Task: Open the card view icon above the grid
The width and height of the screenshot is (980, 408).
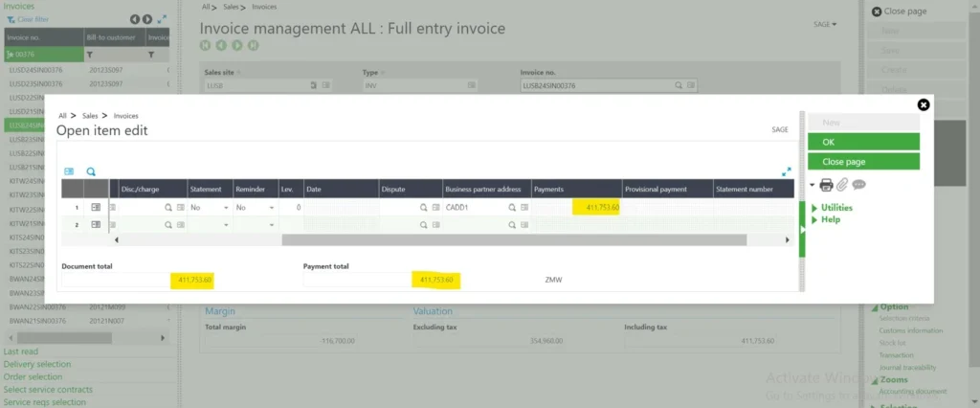Action: [x=69, y=171]
